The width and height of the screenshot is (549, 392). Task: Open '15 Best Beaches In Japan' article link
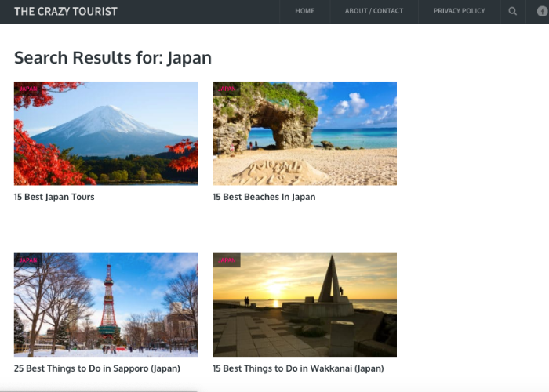[264, 197]
